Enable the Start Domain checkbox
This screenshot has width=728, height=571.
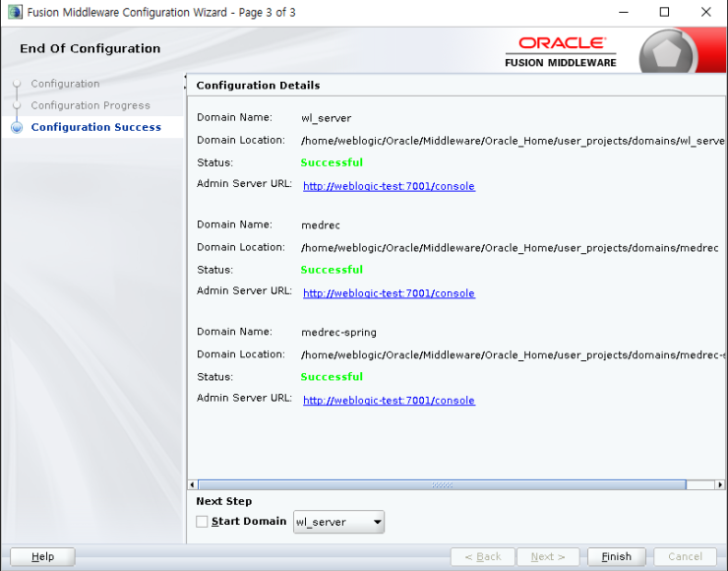click(202, 522)
